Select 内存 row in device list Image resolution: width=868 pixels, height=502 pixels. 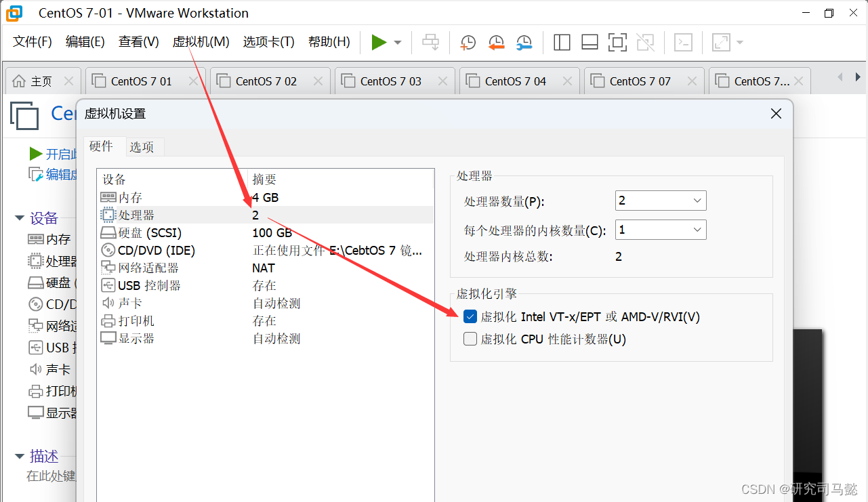(265, 198)
